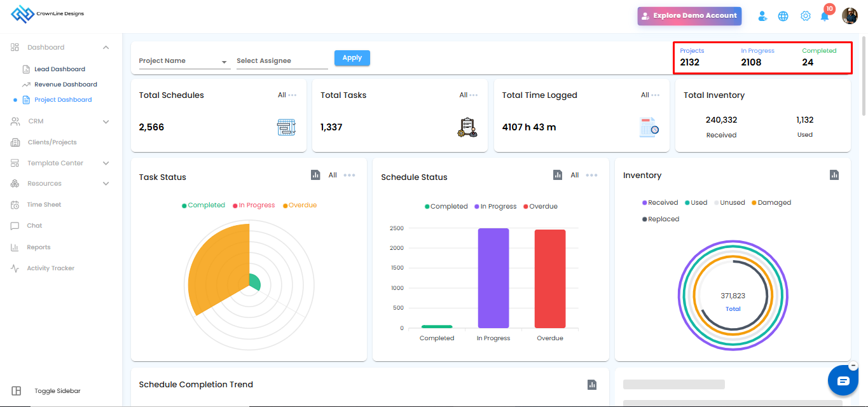Image resolution: width=868 pixels, height=407 pixels.
Task: Toggle the purple Received legend swatch in Inventory
Action: point(645,203)
